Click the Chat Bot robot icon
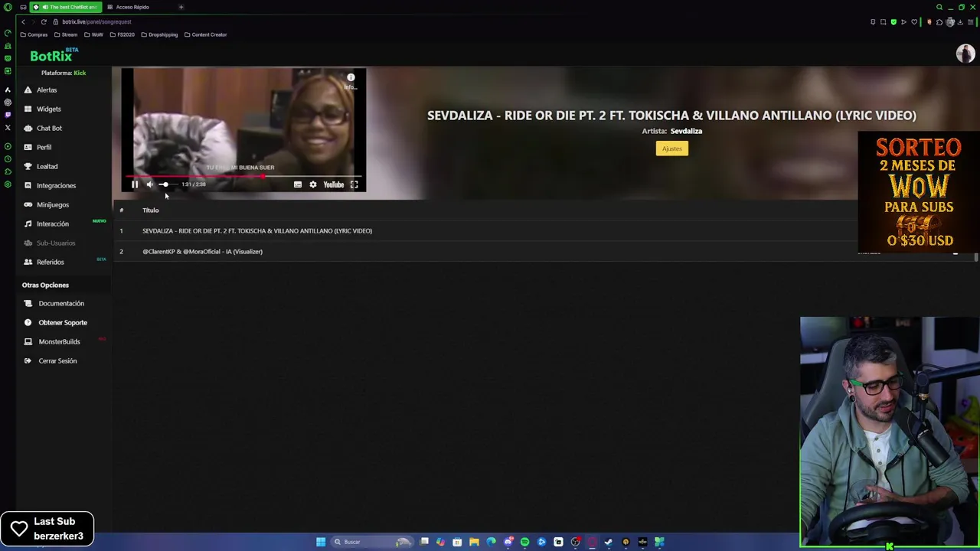This screenshot has height=551, width=980. click(28, 128)
